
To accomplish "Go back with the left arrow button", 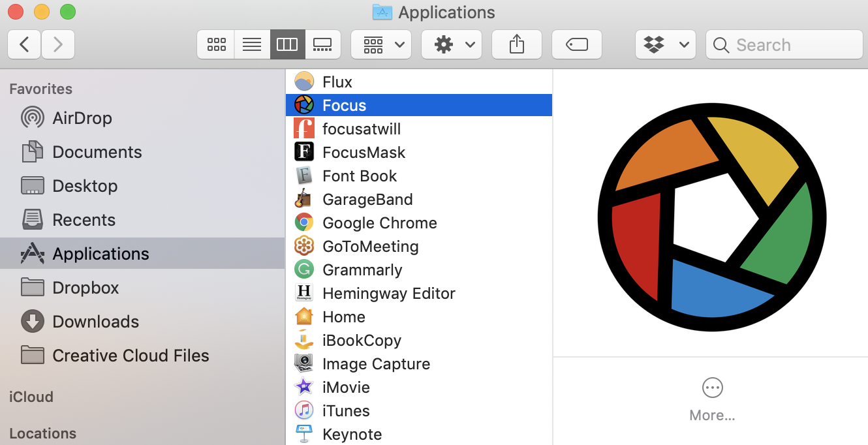I will click(x=24, y=44).
